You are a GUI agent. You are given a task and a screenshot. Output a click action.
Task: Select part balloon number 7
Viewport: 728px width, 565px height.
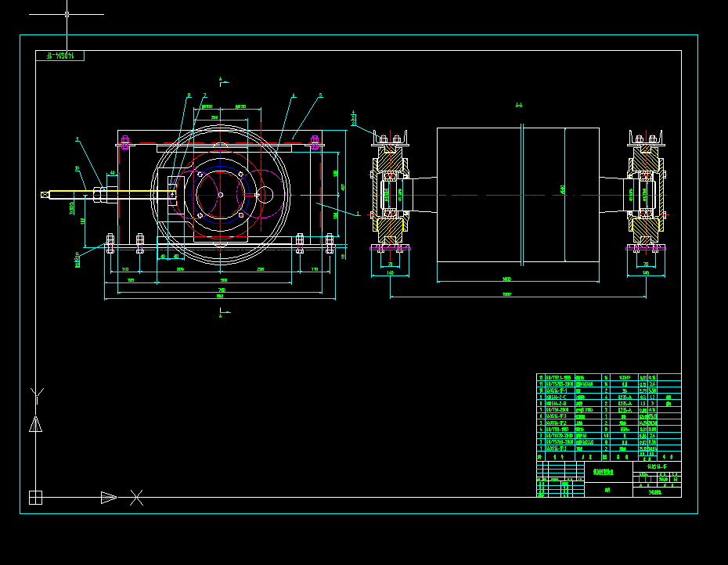point(205,95)
